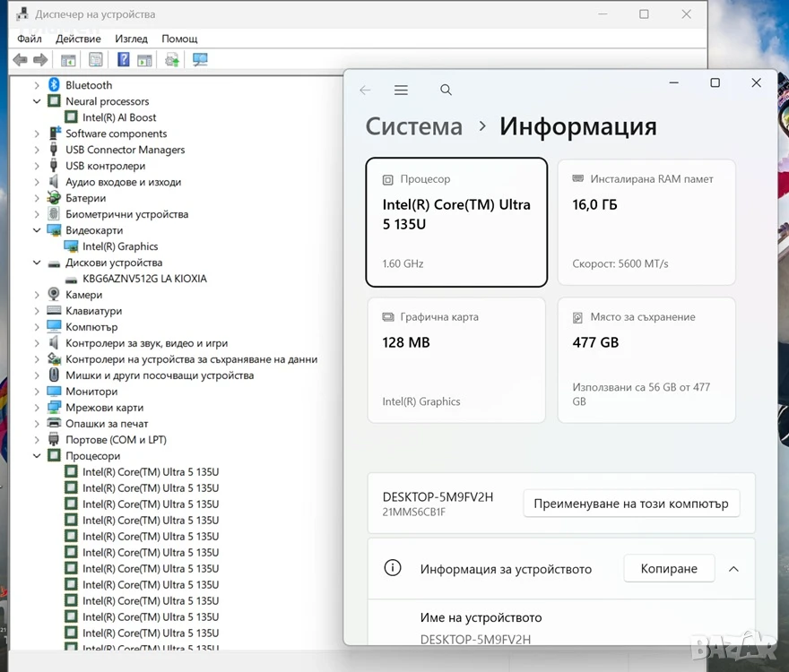Open the hamburger navigation menu in Settings
This screenshot has width=789, height=672.
pyautogui.click(x=401, y=90)
